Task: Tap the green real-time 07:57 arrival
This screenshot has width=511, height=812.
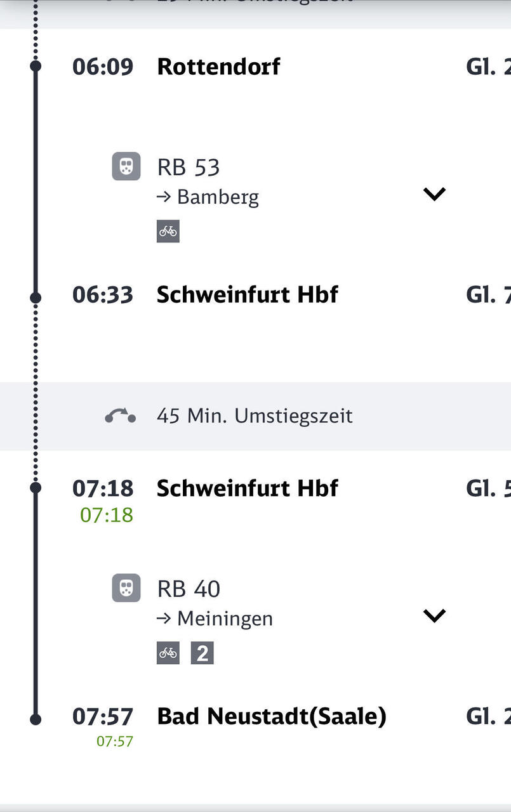Action: 115,741
